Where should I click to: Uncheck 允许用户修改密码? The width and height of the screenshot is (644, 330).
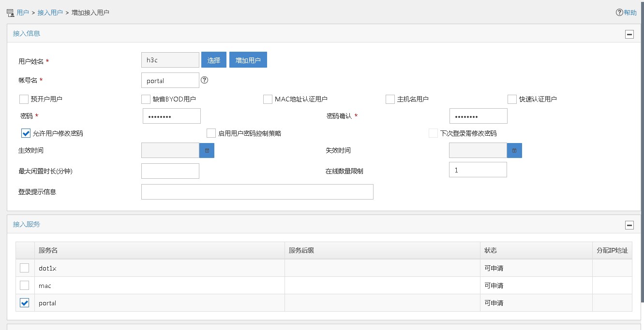click(26, 133)
